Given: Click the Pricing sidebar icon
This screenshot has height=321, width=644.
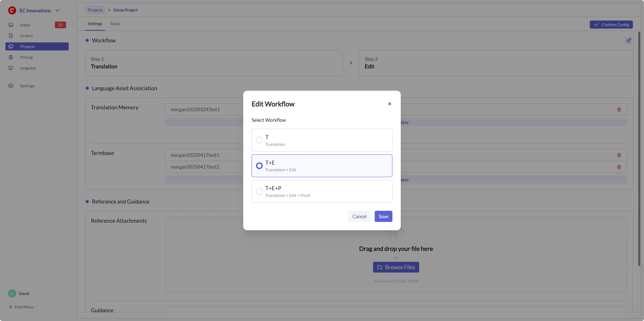Looking at the screenshot, I should [11, 57].
